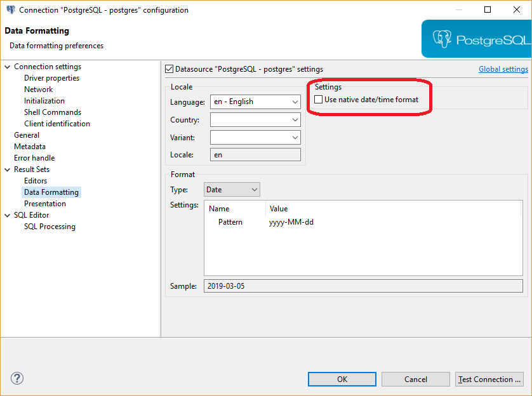The height and width of the screenshot is (396, 532).
Task: Open the Initialization page
Action: (x=44, y=101)
